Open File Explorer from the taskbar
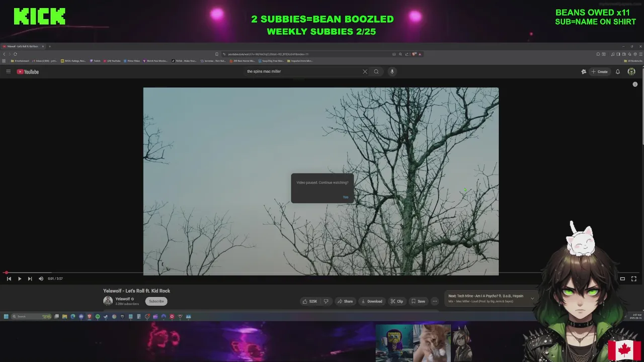This screenshot has height=362, width=644. (x=64, y=317)
